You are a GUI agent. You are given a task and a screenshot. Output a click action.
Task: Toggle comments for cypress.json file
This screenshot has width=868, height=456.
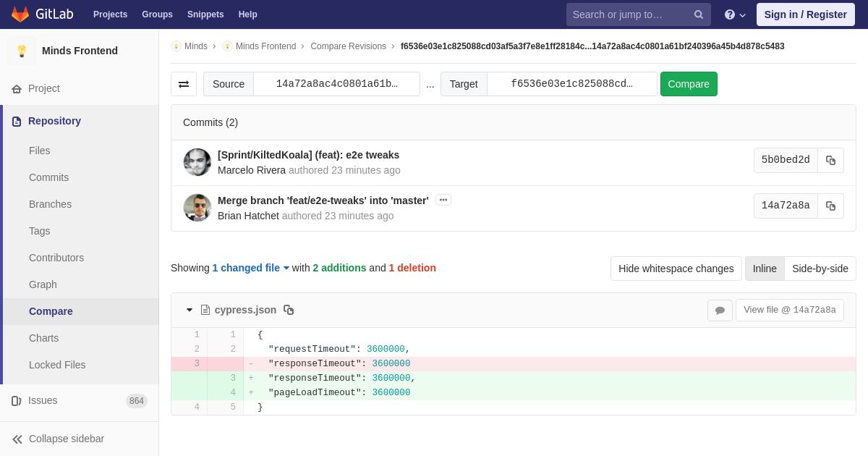tap(720, 310)
